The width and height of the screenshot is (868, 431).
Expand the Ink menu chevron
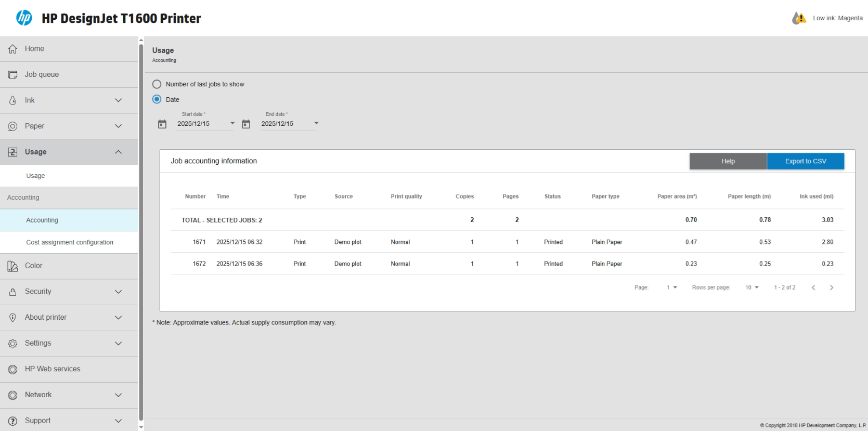(x=119, y=100)
